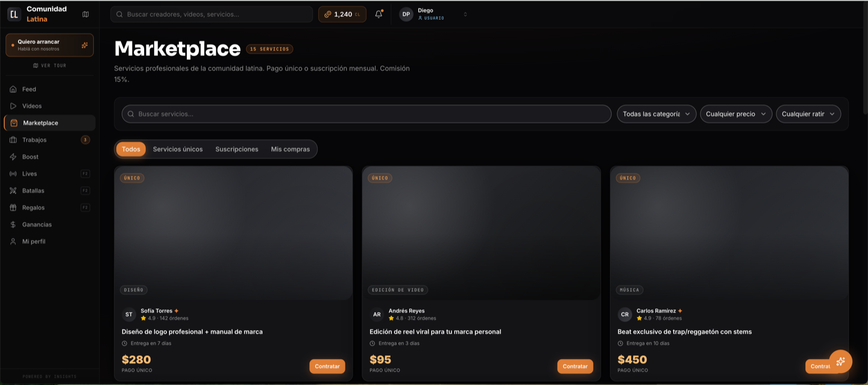This screenshot has width=868, height=385.
Task: Open Diego user account switcher
Action: pos(434,14)
